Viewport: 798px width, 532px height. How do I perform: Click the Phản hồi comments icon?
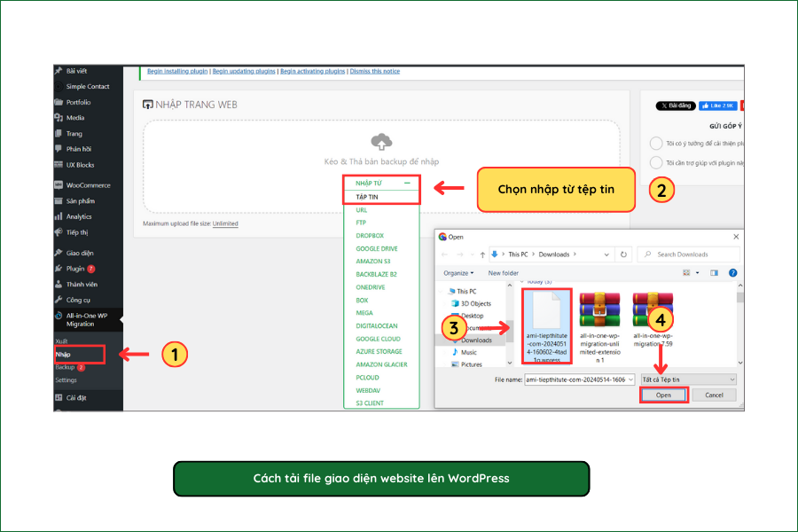[59, 149]
